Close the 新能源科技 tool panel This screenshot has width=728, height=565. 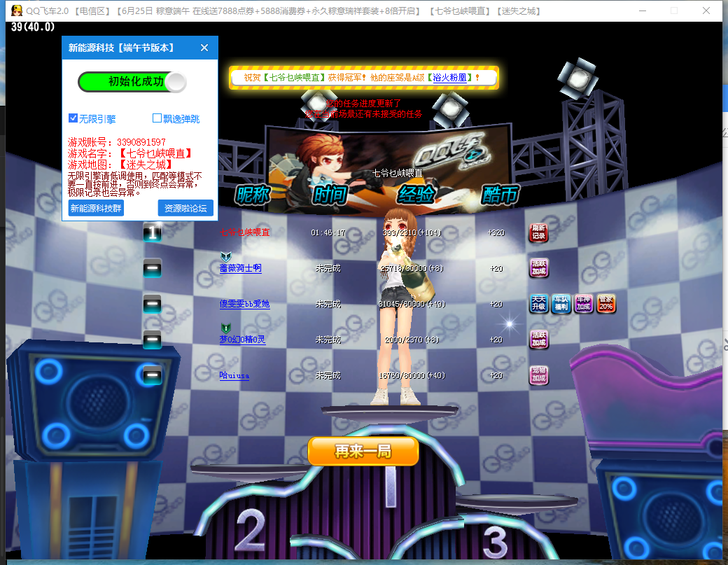[x=204, y=48]
